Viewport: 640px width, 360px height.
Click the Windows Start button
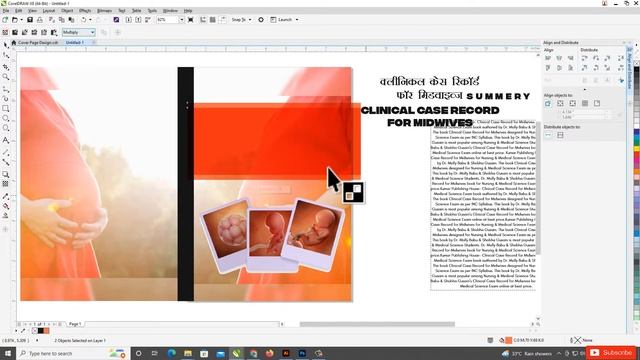click(x=8, y=353)
